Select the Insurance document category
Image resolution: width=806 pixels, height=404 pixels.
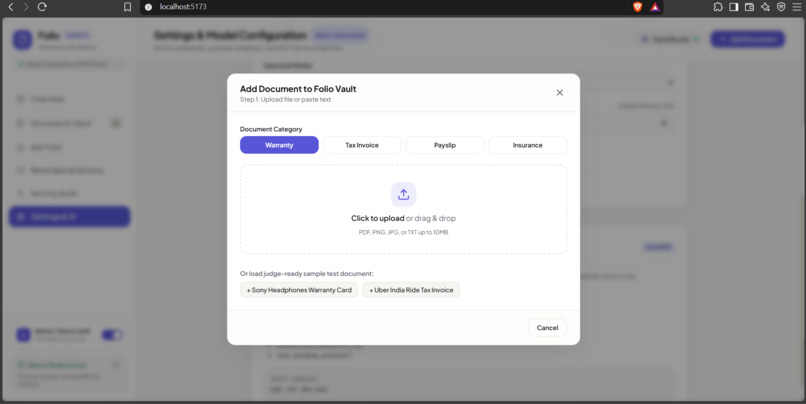(527, 145)
